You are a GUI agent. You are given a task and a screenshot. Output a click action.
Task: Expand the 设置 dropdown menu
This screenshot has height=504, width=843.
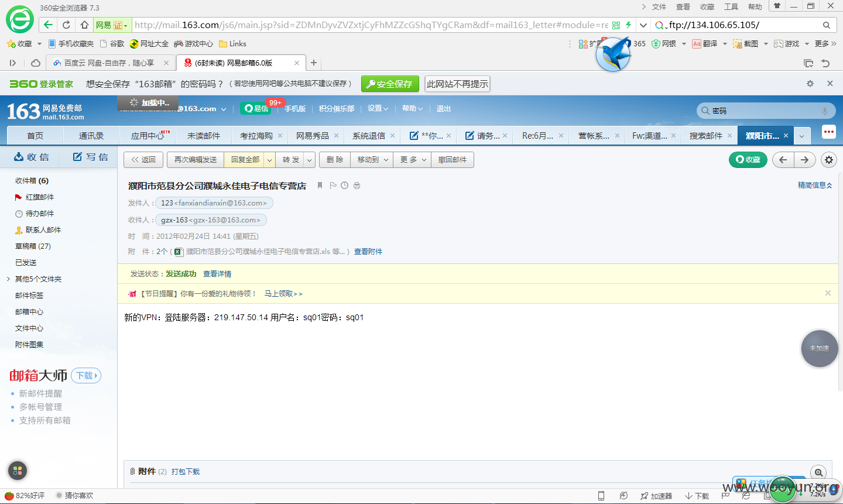(378, 109)
